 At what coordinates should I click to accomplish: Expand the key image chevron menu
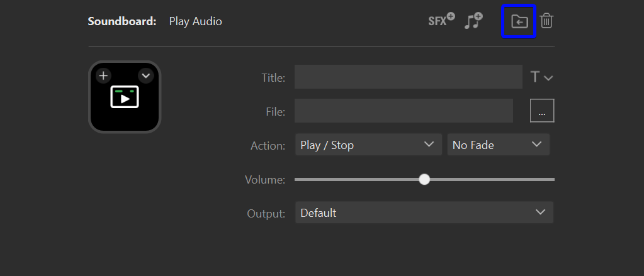(x=145, y=76)
